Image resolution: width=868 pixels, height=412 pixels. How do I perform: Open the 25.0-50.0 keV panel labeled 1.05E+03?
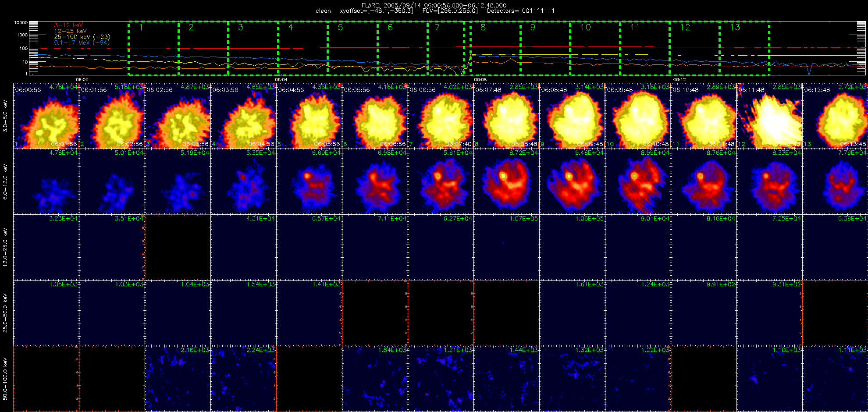click(46, 313)
